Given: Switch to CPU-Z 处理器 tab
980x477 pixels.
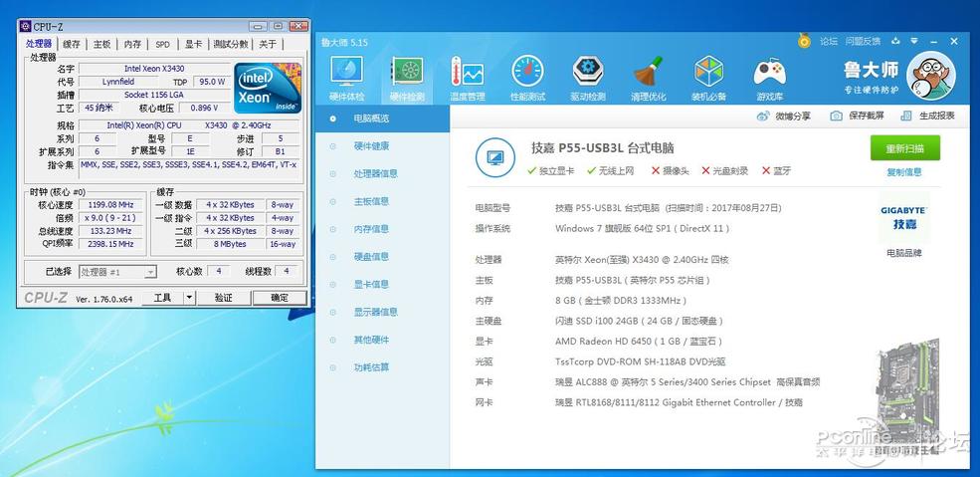Looking at the screenshot, I should (40, 44).
